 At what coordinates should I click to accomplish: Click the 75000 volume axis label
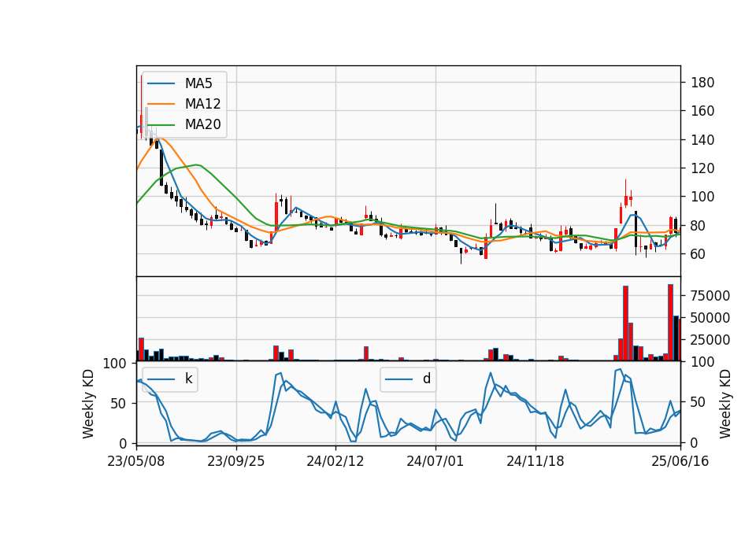(710, 296)
